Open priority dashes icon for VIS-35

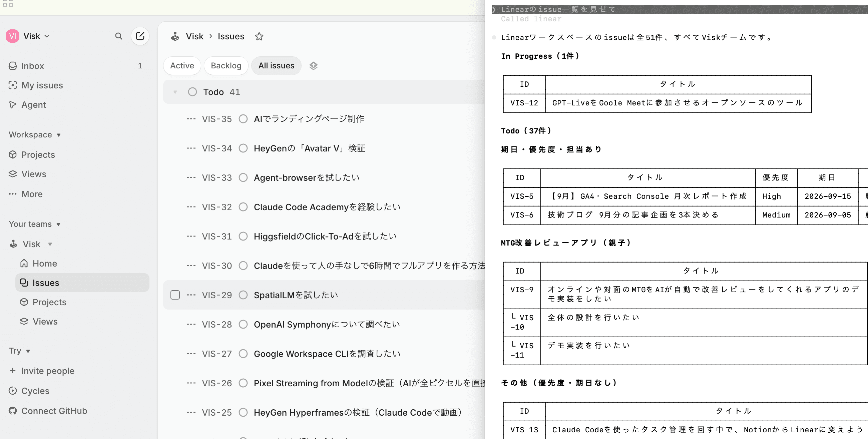(191, 119)
